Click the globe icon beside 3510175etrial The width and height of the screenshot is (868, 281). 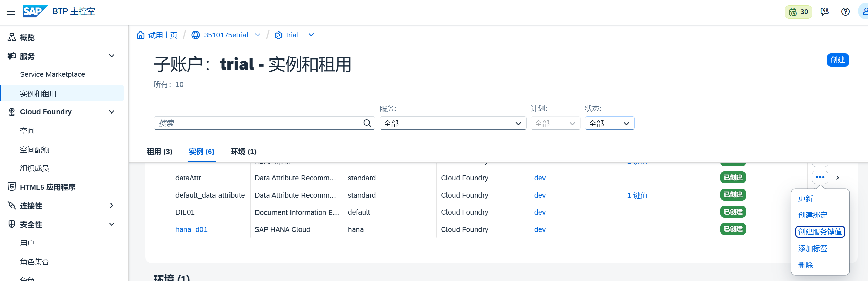(x=196, y=35)
